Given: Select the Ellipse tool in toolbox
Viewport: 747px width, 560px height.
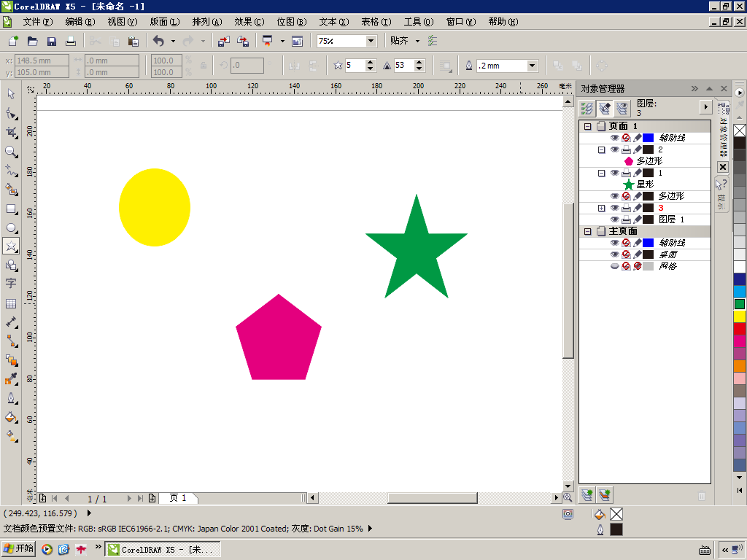Looking at the screenshot, I should (11, 228).
